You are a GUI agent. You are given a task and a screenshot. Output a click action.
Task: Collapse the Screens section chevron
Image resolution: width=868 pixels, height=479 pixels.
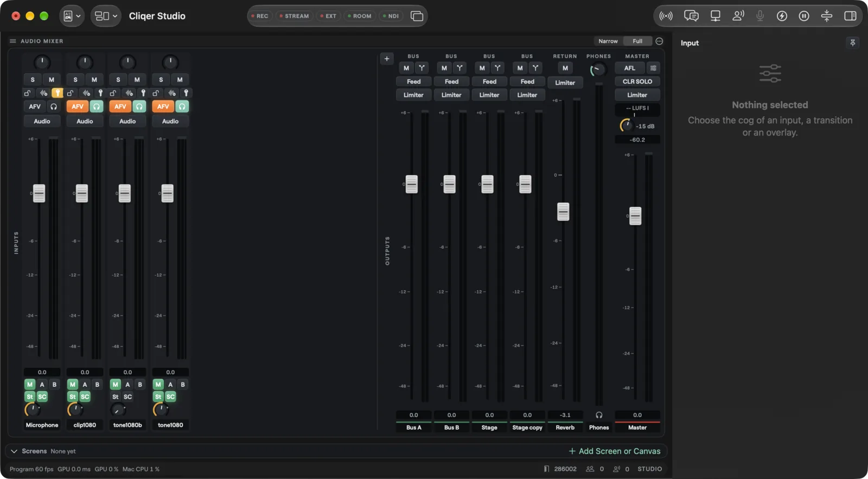click(14, 451)
